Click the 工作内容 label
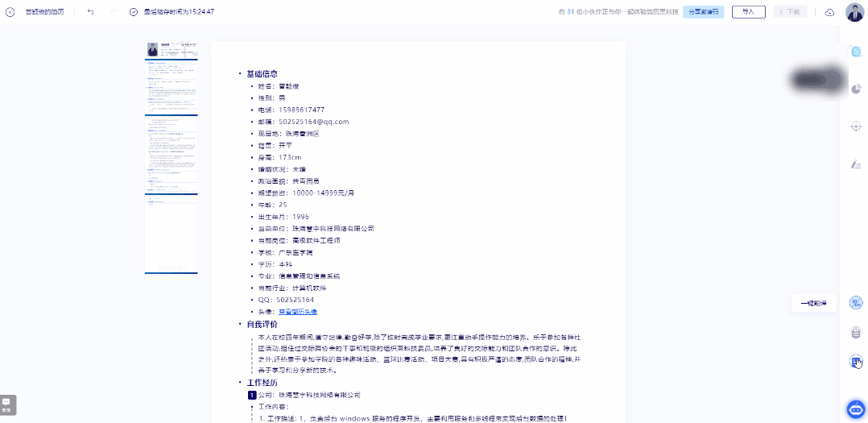 click(274, 406)
